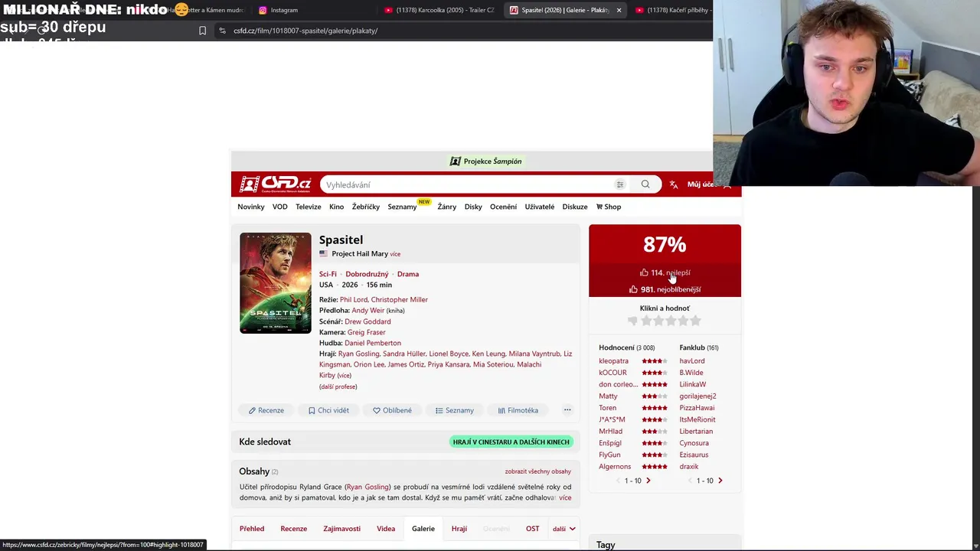Screen dimensions: 980x551
Task: Switch to the OST tab
Action: (x=533, y=529)
